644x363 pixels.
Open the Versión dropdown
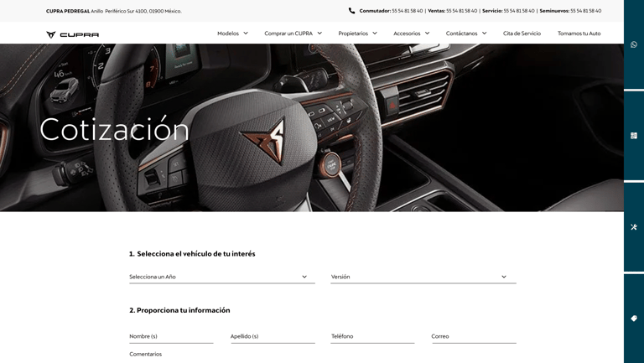click(x=423, y=277)
